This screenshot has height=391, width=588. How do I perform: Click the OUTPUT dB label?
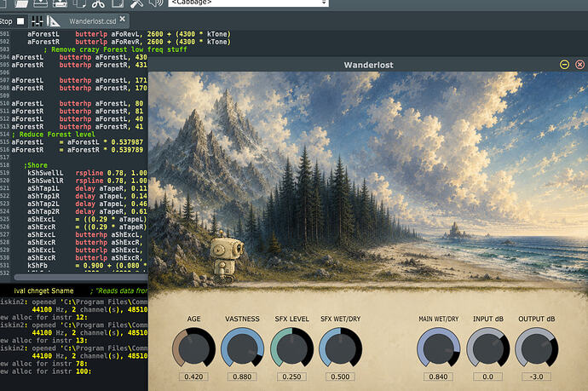[x=537, y=319]
